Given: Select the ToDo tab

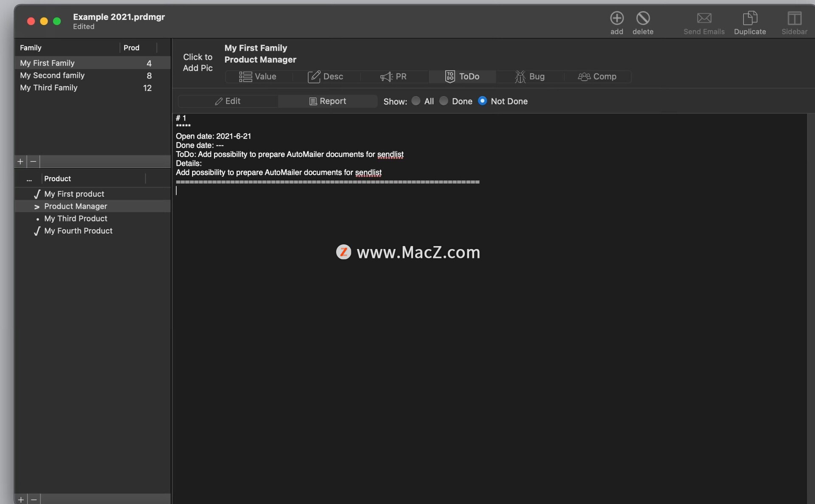Looking at the screenshot, I should (x=462, y=77).
